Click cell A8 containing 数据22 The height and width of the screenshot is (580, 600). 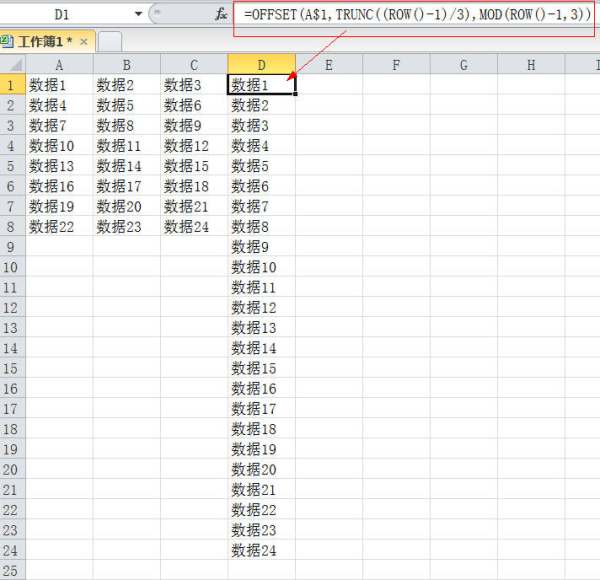[59, 227]
